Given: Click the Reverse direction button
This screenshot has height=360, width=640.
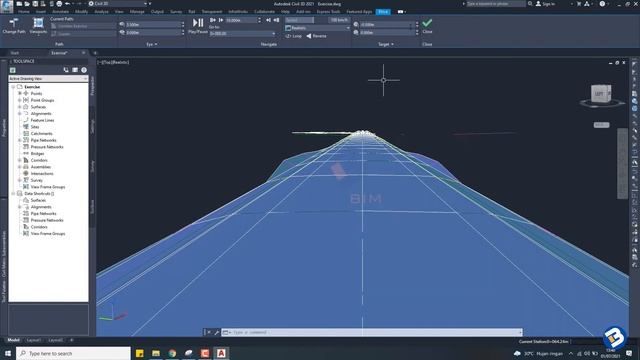Looking at the screenshot, I should 316,36.
